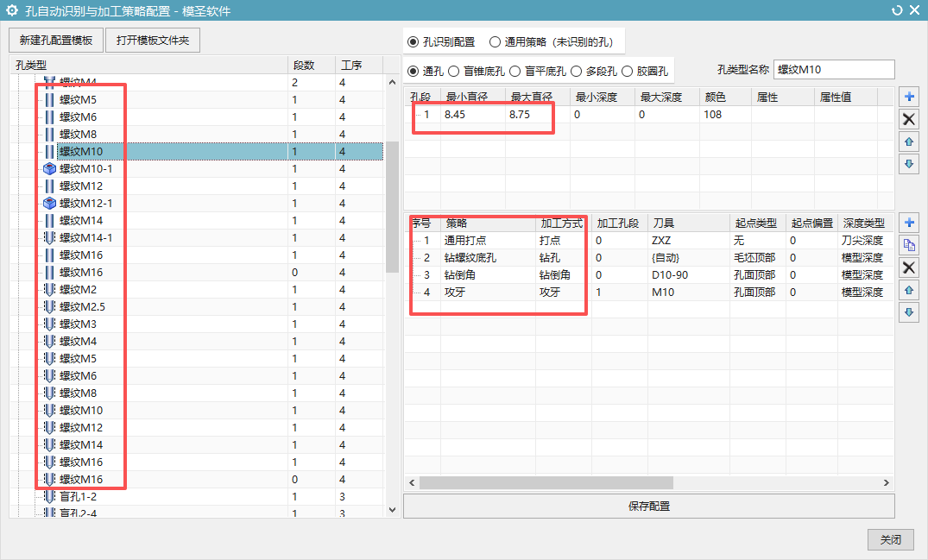
Task: Click the 打开模板文件夹 button
Action: click(x=153, y=41)
